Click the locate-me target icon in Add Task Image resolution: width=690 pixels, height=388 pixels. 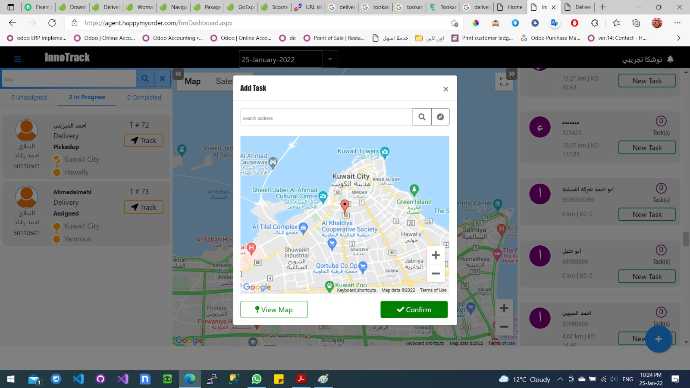(x=440, y=117)
